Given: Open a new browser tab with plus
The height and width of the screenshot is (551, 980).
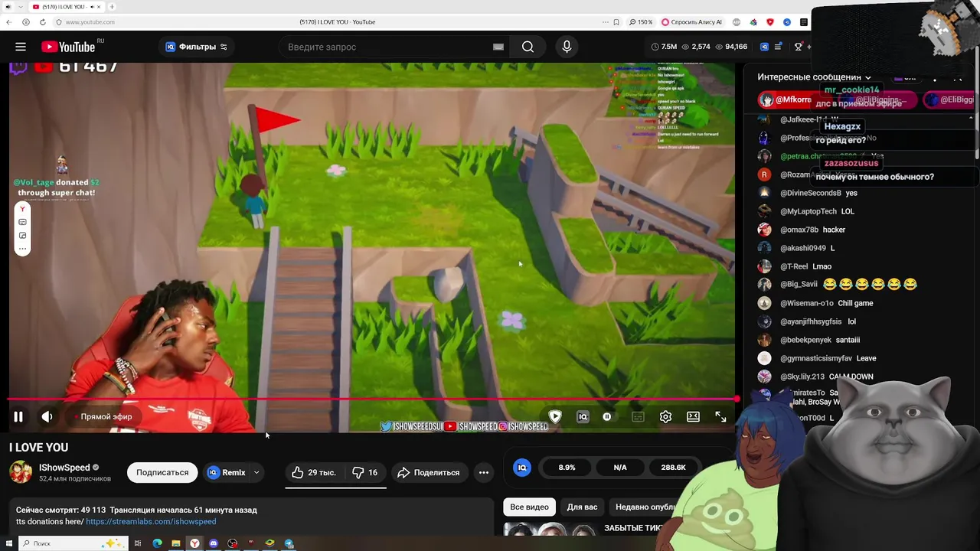Looking at the screenshot, I should pyautogui.click(x=112, y=7).
